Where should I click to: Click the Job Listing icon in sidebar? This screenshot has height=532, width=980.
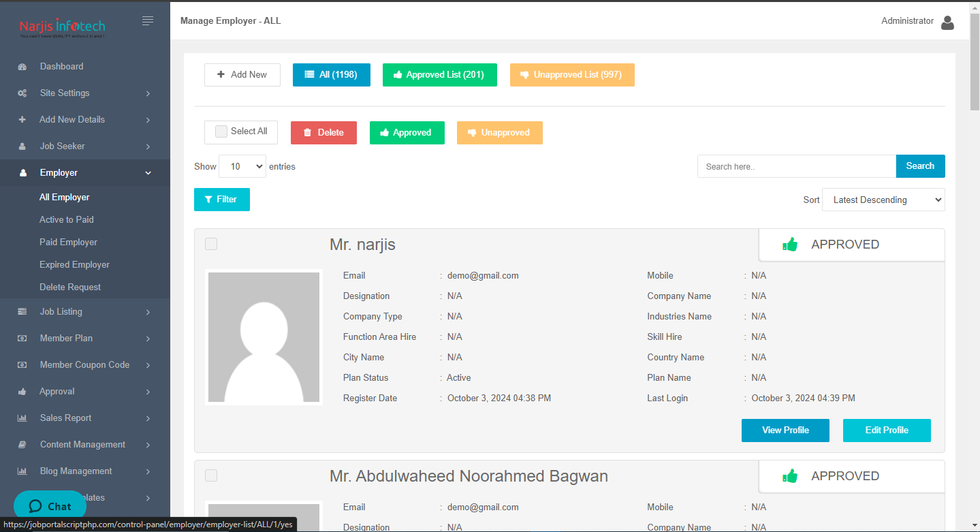click(22, 312)
